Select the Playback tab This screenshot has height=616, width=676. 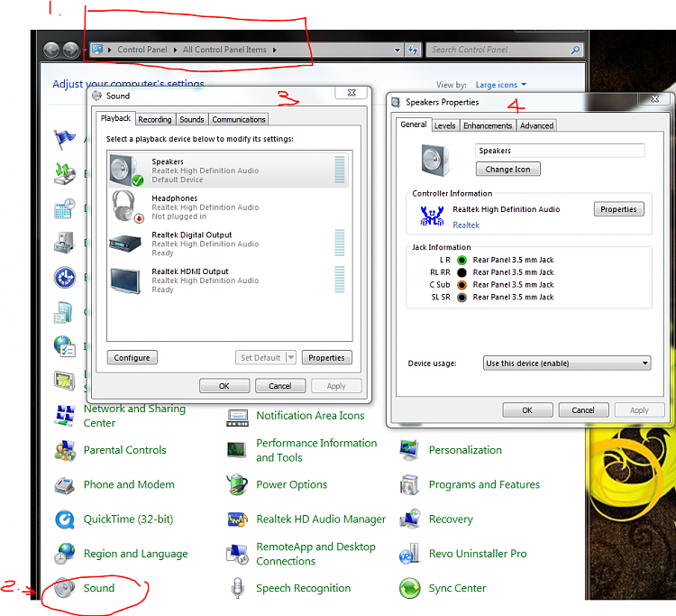coord(115,118)
